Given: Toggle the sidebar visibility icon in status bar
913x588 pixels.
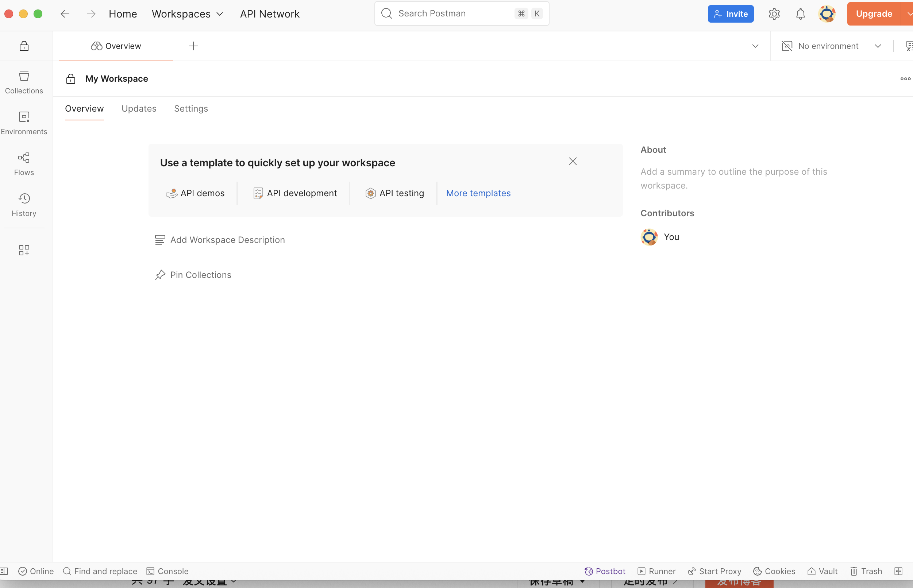Looking at the screenshot, I should coord(4,571).
